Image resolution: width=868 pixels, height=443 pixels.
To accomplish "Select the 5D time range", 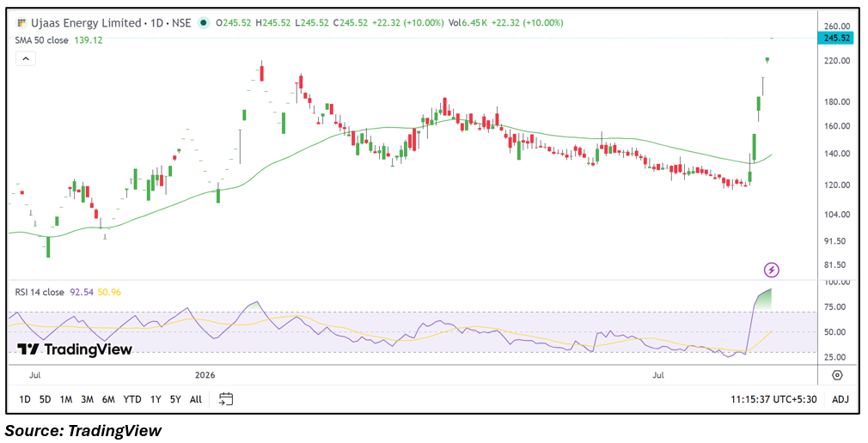I will point(46,399).
